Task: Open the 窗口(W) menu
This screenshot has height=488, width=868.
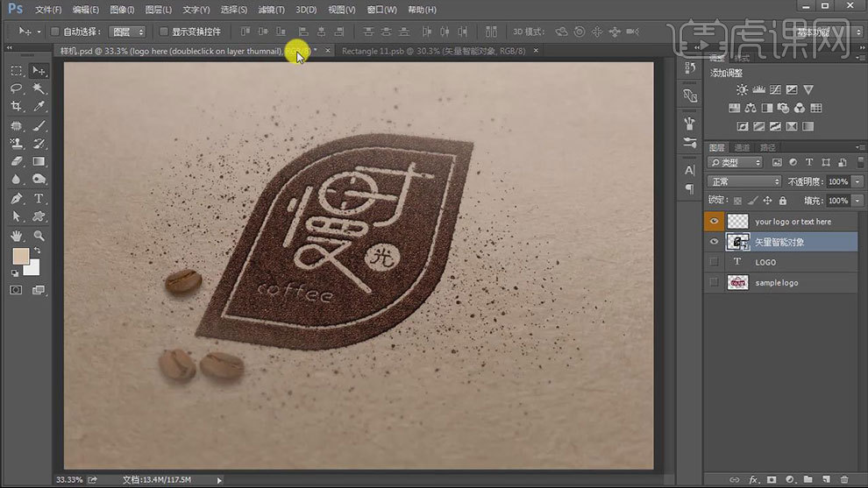Action: 382,10
